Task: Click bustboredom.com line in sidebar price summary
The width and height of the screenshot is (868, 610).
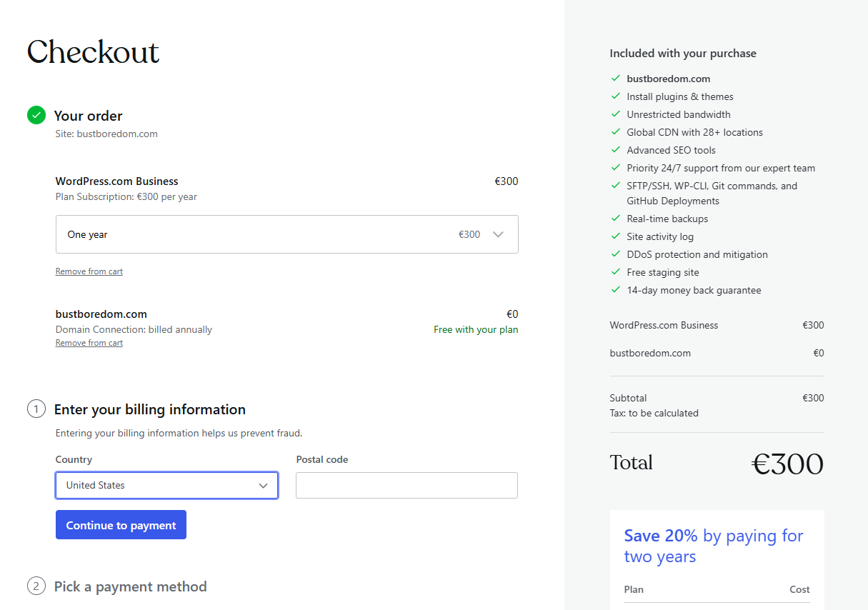Action: (717, 353)
